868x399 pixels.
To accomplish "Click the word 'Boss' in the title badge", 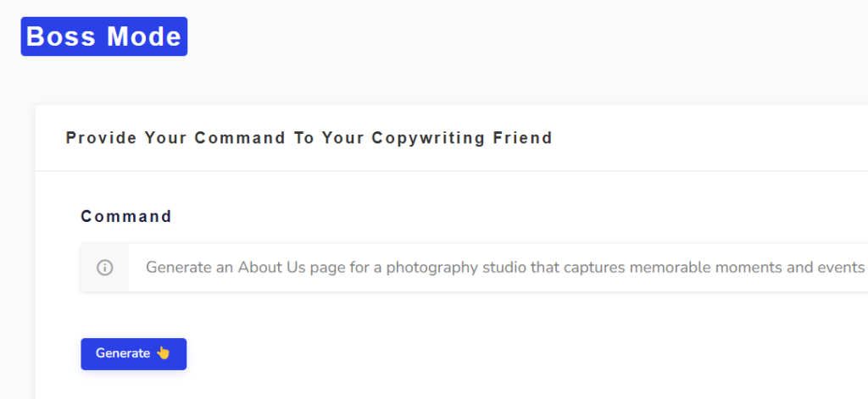I will [60, 36].
